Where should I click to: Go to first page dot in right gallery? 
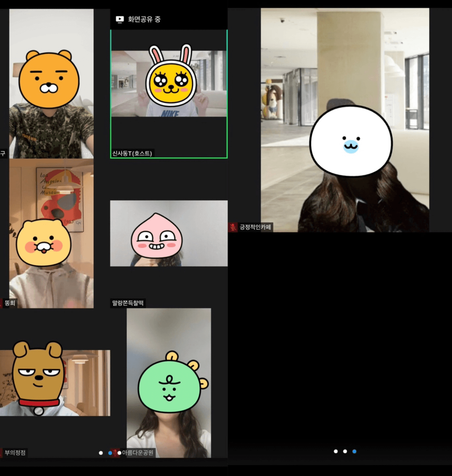tap(336, 451)
